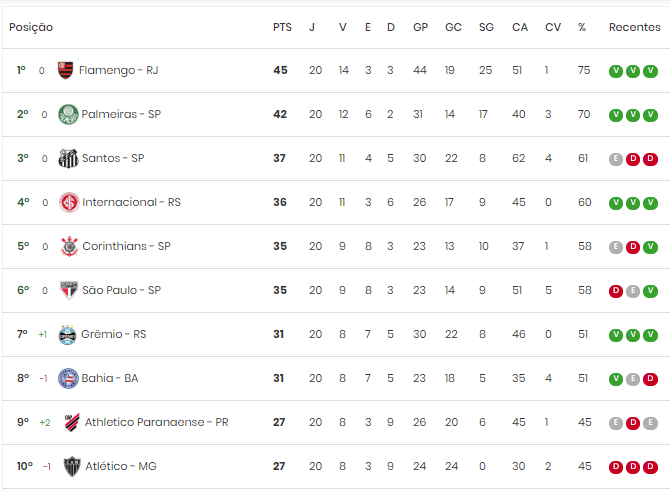Image resolution: width=670 pixels, height=491 pixels.
Task: Open the Flamengo - RJ team name
Action: coord(118,70)
